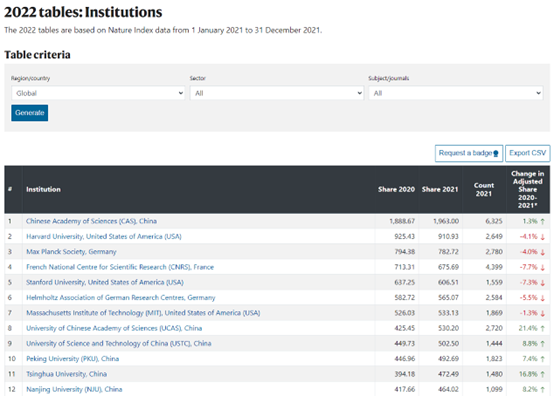Click green up arrow in Tsinghua row
Screen dimensions: 554x396
pyautogui.click(x=542, y=374)
